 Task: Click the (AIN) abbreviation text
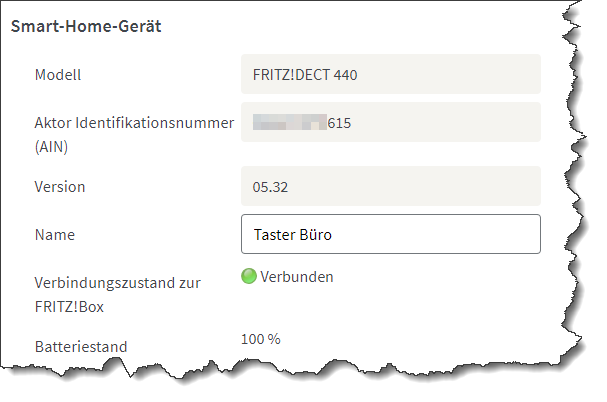coord(51,147)
